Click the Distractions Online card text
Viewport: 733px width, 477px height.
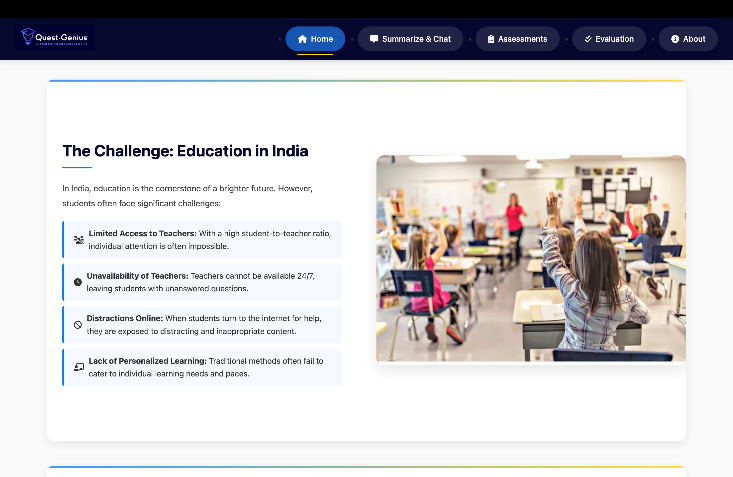(x=210, y=325)
